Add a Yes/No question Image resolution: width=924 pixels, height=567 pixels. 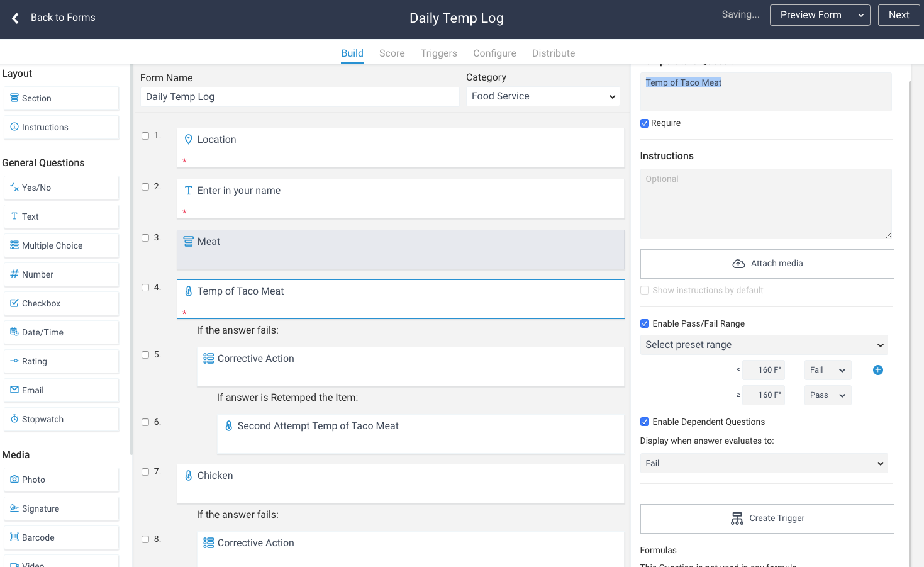coord(61,188)
